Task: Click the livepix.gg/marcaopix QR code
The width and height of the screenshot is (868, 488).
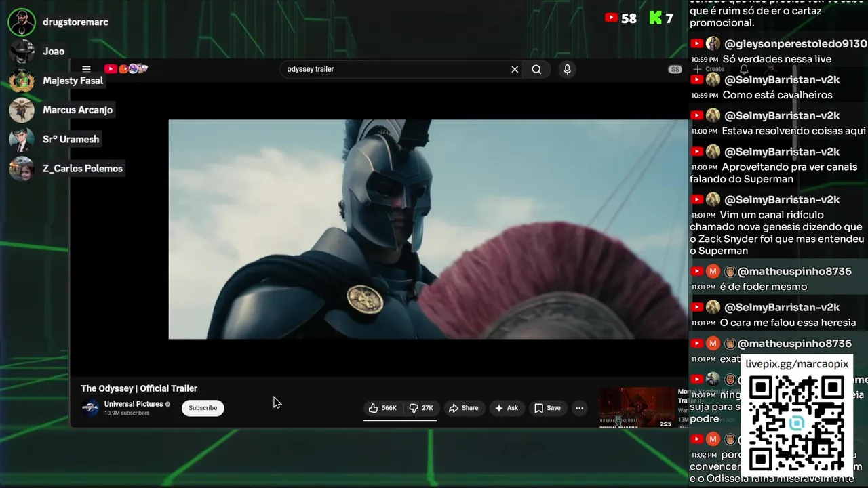Action: (x=797, y=424)
